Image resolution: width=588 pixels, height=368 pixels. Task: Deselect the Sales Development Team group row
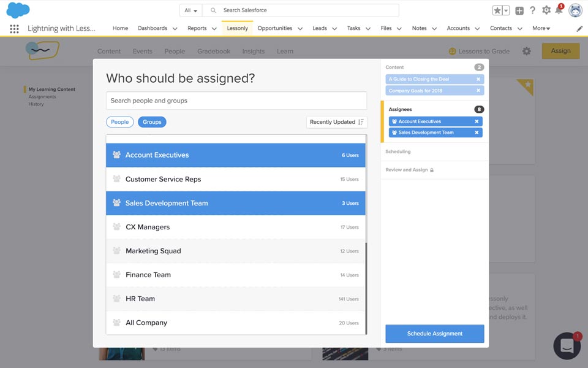click(x=235, y=203)
